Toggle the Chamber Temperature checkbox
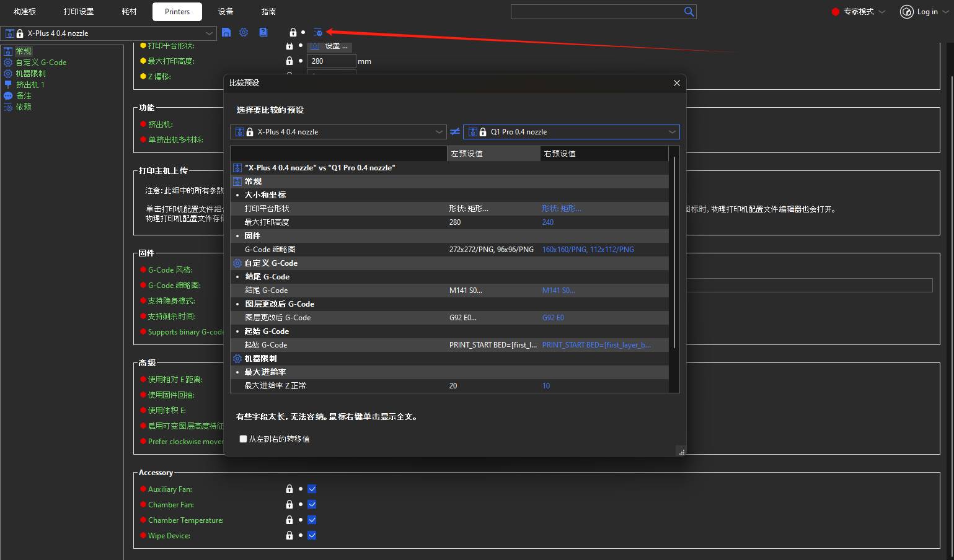 click(x=312, y=520)
